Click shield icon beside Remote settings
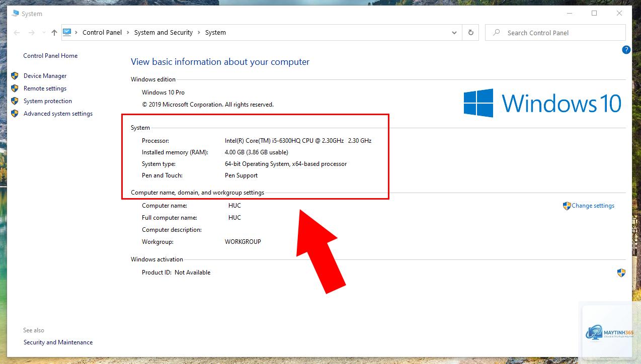Viewport: 641px width, 364px height. (15, 88)
